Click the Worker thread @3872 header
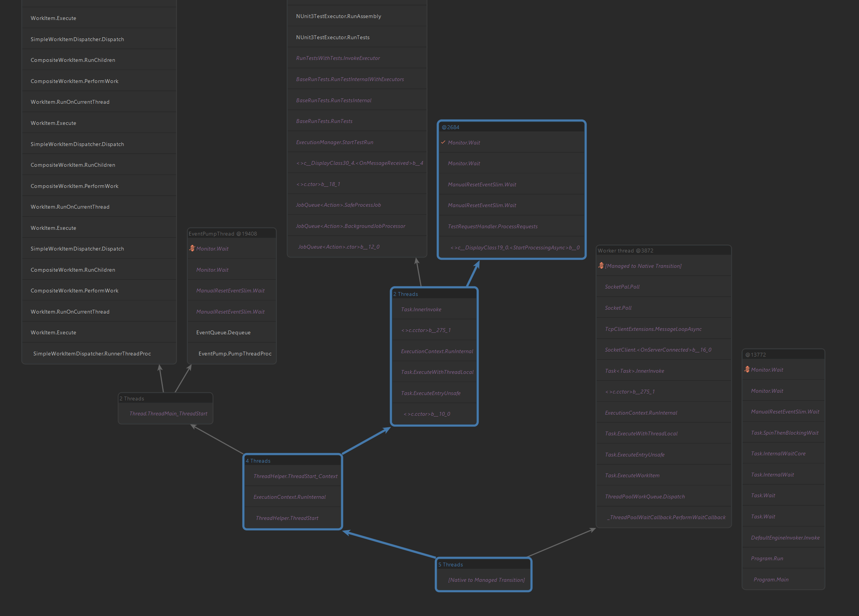This screenshot has width=859, height=616. pyautogui.click(x=625, y=250)
